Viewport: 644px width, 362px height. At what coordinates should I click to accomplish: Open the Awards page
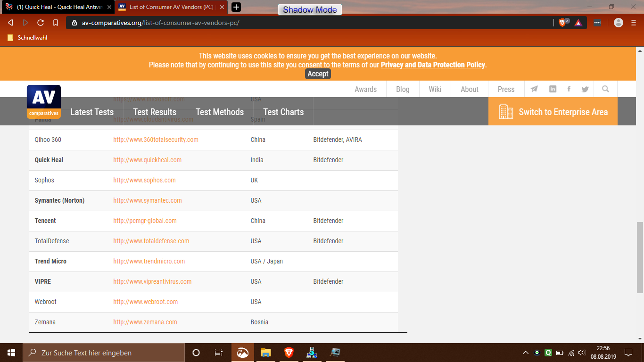366,89
